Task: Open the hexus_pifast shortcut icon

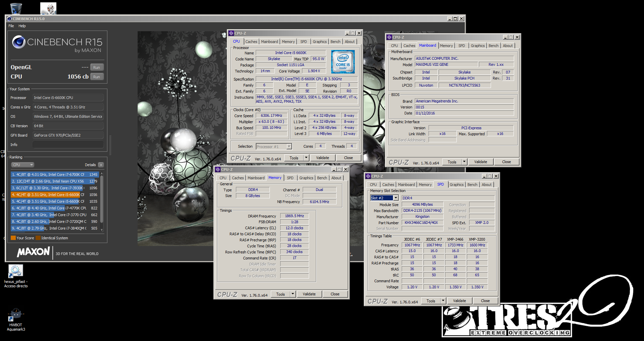Action: click(x=15, y=271)
